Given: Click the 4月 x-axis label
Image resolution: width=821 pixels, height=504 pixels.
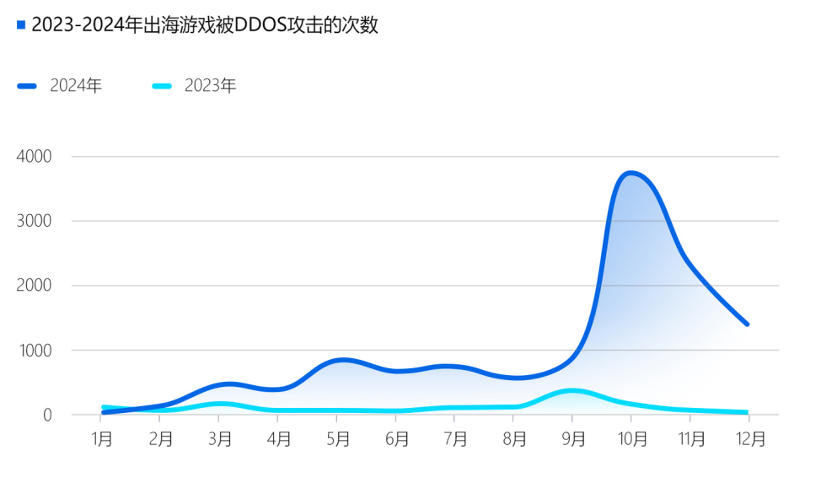Looking at the screenshot, I should click(x=278, y=438).
